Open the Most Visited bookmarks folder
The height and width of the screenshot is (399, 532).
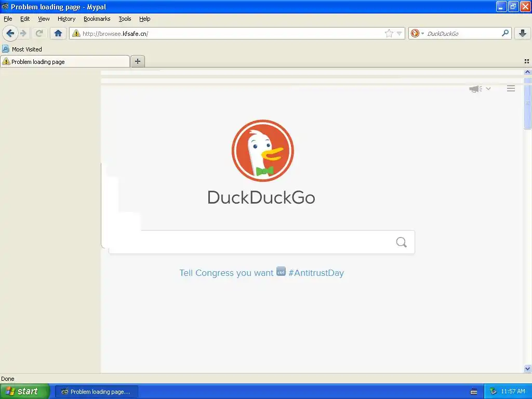click(22, 49)
